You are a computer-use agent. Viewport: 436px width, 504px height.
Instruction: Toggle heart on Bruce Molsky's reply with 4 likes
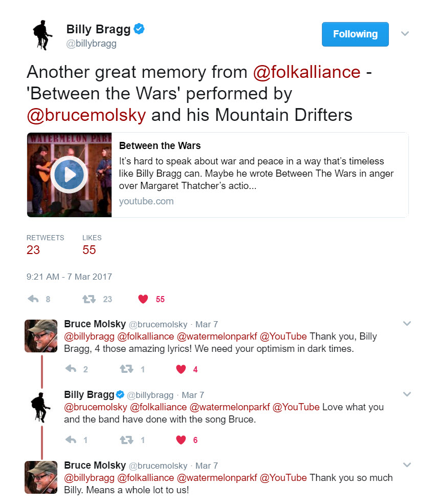pos(181,369)
